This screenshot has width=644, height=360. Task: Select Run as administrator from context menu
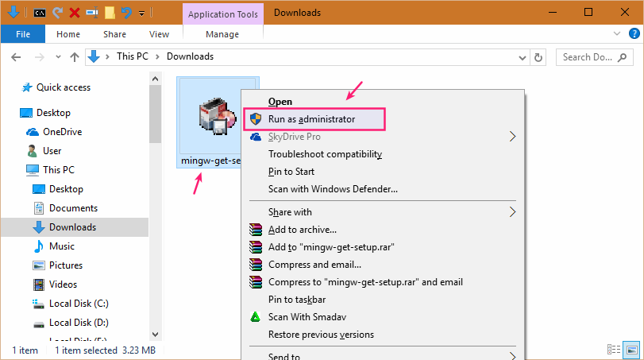tap(311, 119)
